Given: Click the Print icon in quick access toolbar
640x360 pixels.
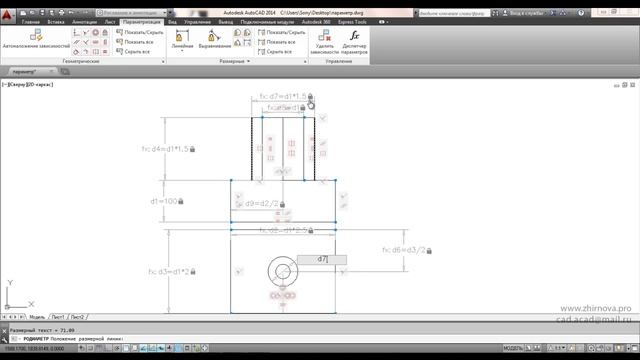Looking at the screenshot, I should (61, 13).
